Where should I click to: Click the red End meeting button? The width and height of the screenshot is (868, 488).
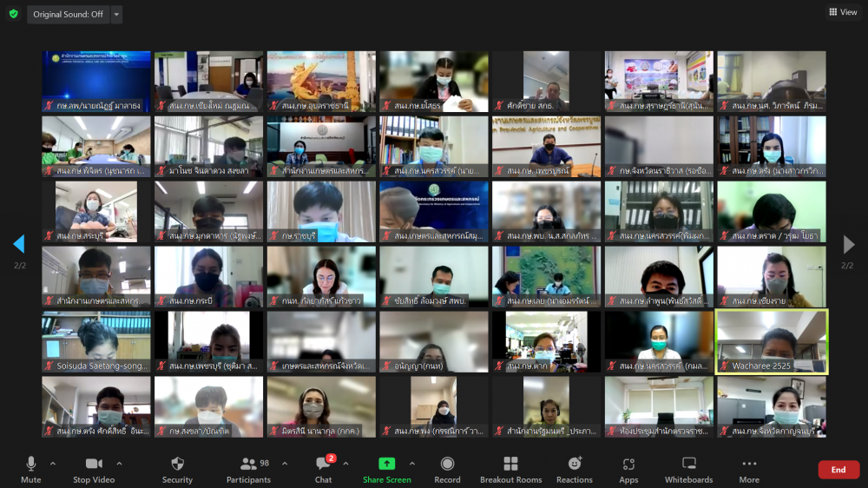click(x=838, y=470)
